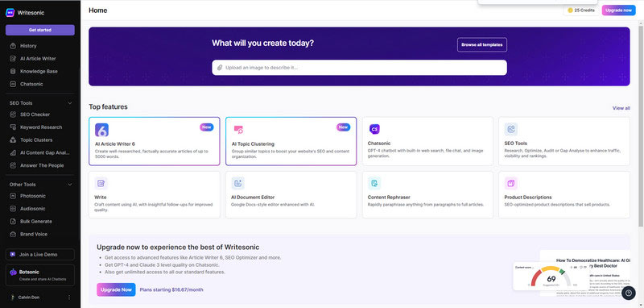Collapse the Other Tools sidebar section

click(70, 185)
